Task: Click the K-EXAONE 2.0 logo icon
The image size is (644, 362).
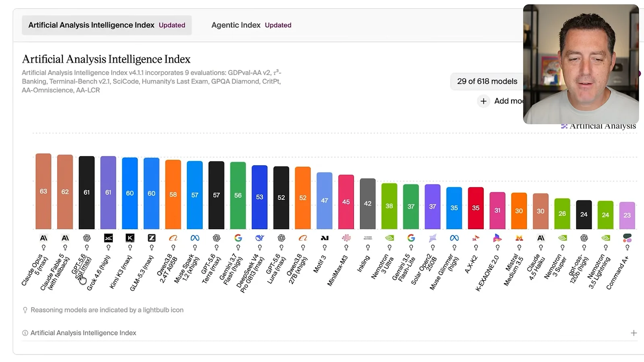Action: click(497, 238)
